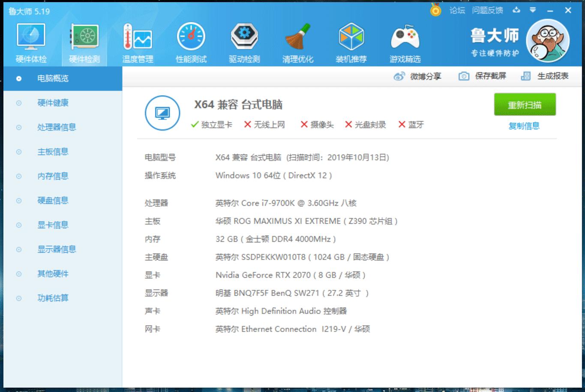Select 显卡信息 in the left sidebar
This screenshot has height=392, width=585.
click(53, 224)
